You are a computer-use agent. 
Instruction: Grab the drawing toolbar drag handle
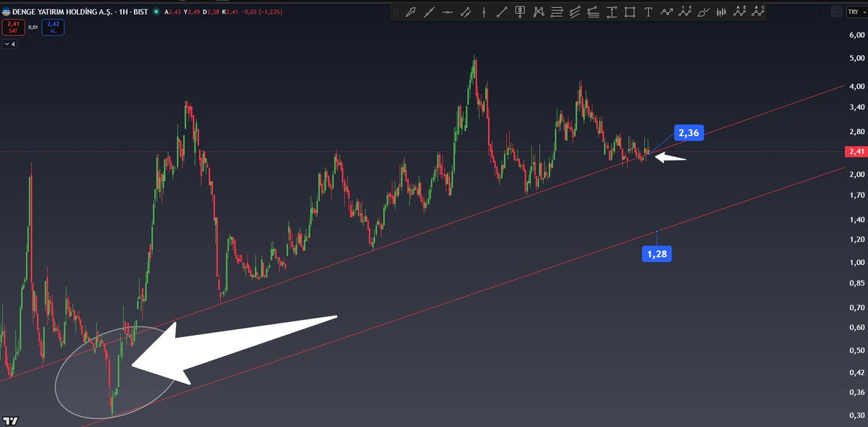[395, 12]
